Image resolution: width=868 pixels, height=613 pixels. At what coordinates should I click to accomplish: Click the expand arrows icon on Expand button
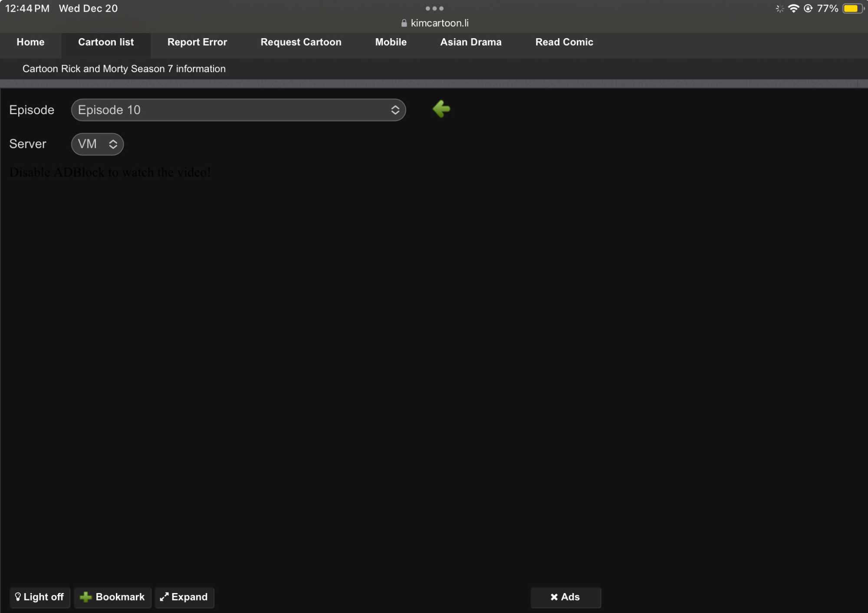coord(164,597)
